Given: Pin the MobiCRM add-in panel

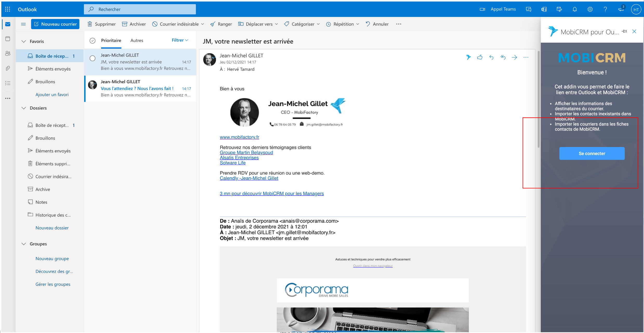Looking at the screenshot, I should 624,31.
